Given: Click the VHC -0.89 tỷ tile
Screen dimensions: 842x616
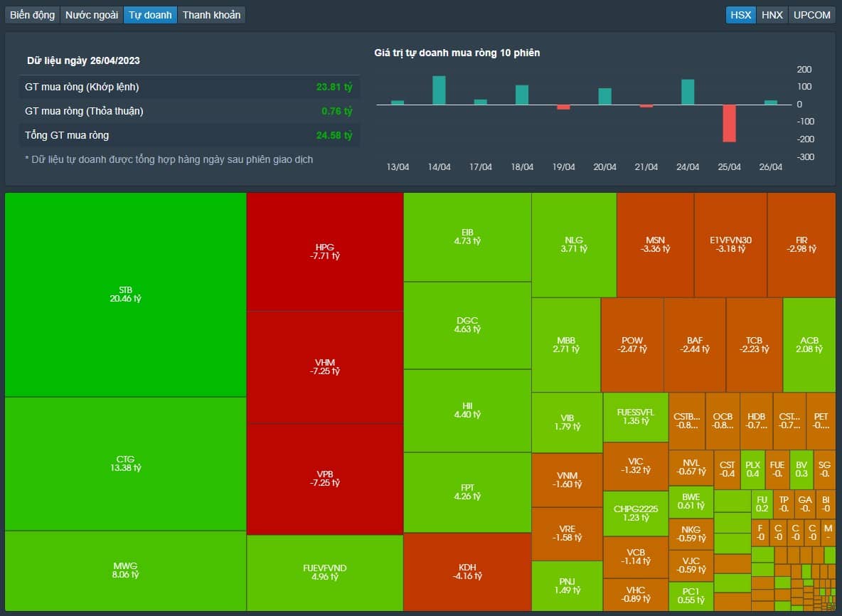Looking at the screenshot, I should coord(636,595).
